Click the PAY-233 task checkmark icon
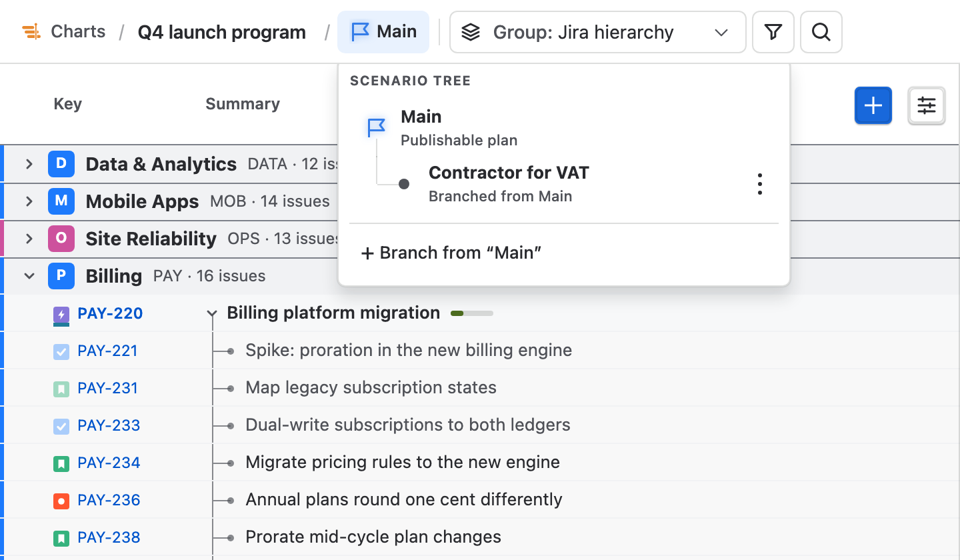This screenshot has width=960, height=560. click(61, 426)
